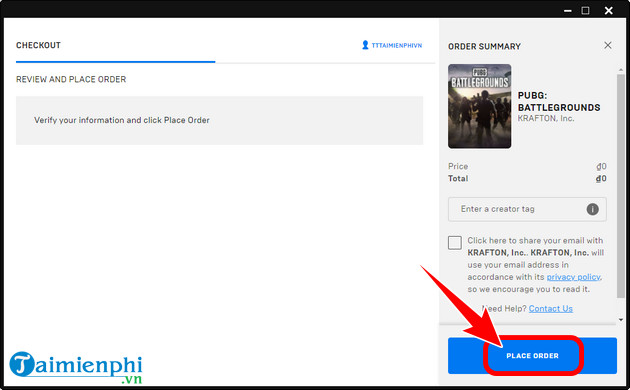Focus the Enter a creator tag field
Screen dimensions: 630x390
click(x=527, y=209)
